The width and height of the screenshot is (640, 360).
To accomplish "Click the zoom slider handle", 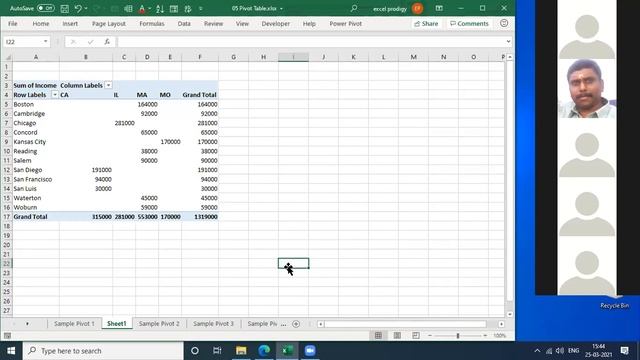I will point(458,336).
